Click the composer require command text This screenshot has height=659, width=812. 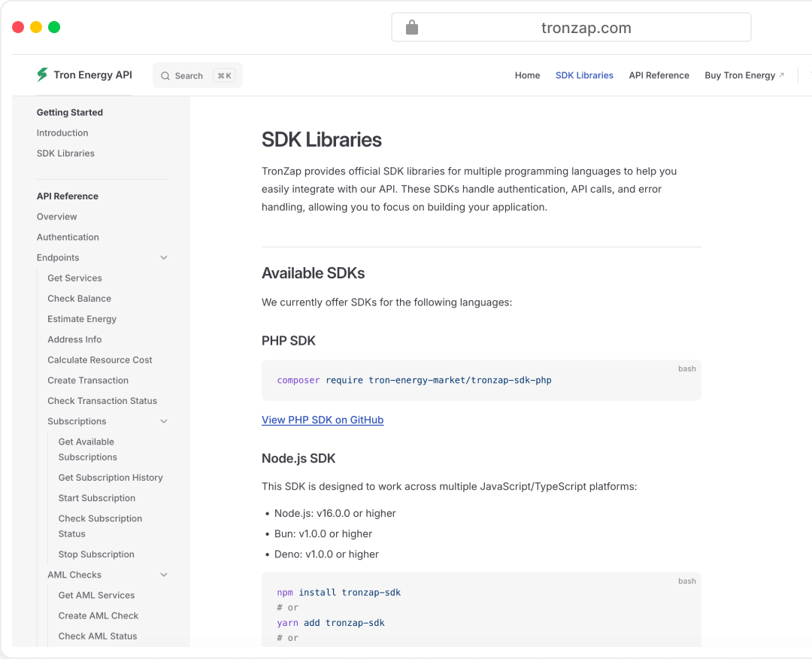click(414, 380)
